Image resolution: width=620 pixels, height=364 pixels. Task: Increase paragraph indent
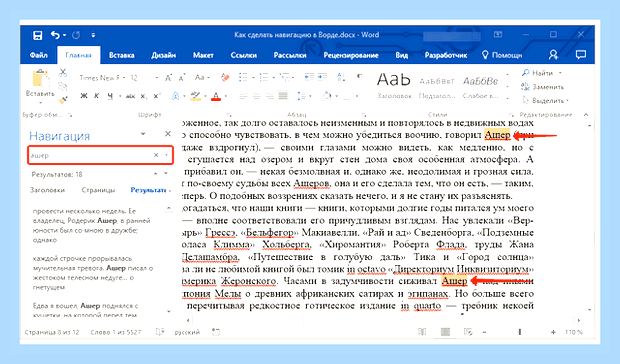pos(323,77)
